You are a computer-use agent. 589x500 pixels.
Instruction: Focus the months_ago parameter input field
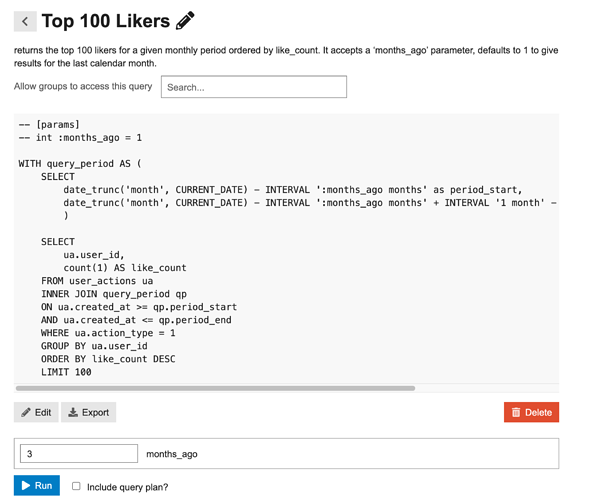tap(79, 453)
